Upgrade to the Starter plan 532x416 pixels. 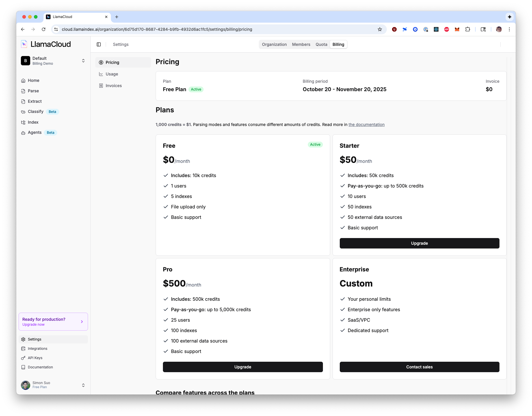point(419,243)
